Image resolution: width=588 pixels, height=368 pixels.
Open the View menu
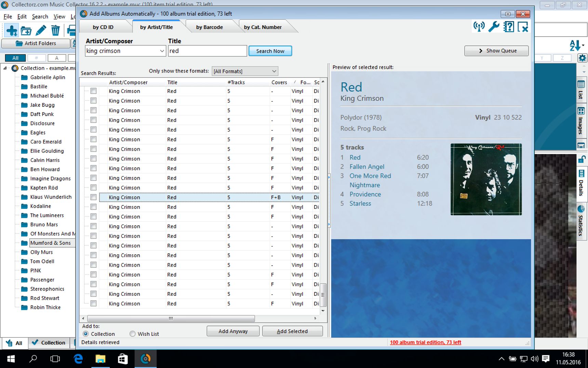tap(59, 16)
